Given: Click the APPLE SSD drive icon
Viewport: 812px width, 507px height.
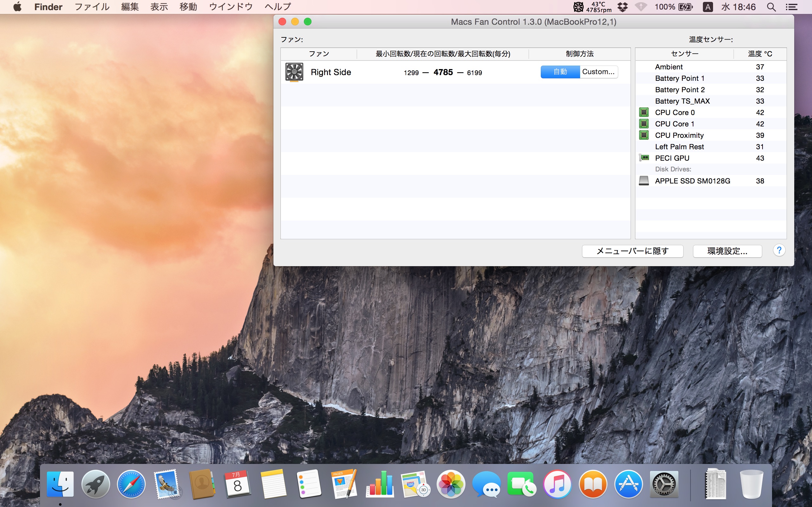Looking at the screenshot, I should (x=644, y=181).
